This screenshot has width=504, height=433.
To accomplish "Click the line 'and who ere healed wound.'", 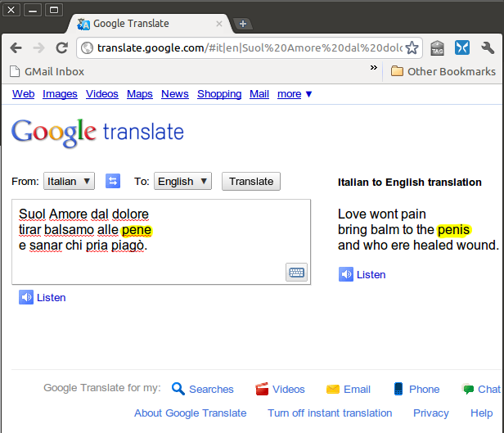I will coord(419,246).
